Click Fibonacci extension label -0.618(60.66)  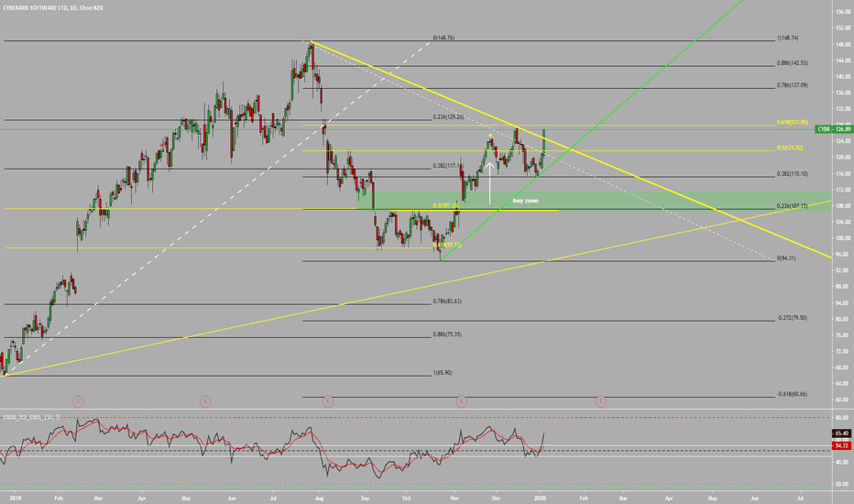[792, 394]
